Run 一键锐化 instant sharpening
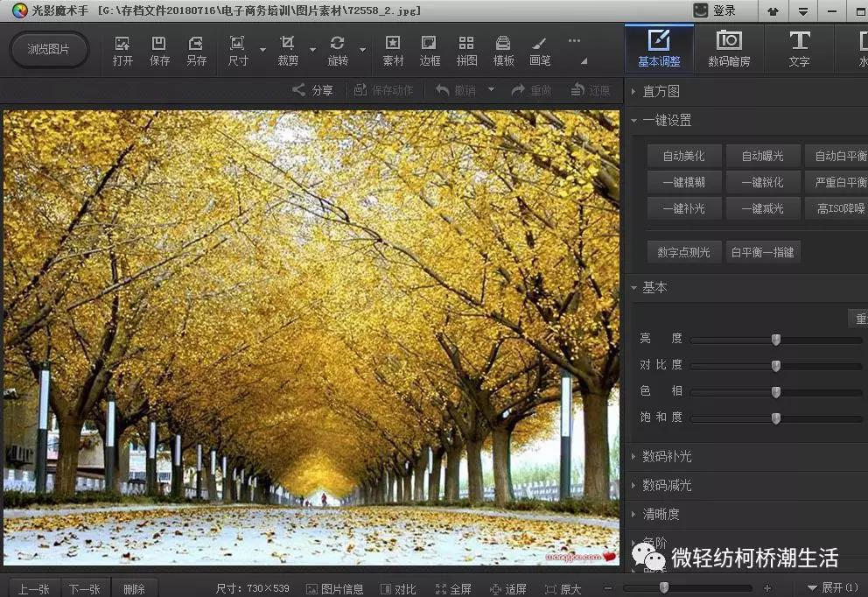 coord(763,181)
